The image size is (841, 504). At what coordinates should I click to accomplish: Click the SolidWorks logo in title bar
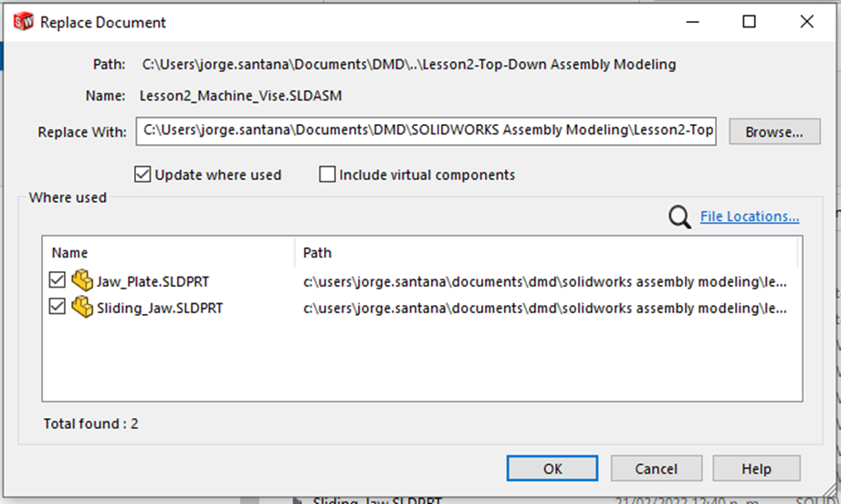23,22
